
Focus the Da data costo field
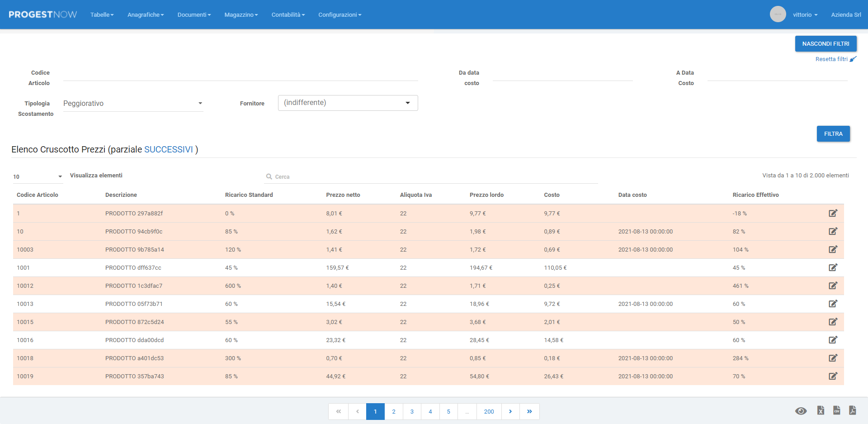563,74
